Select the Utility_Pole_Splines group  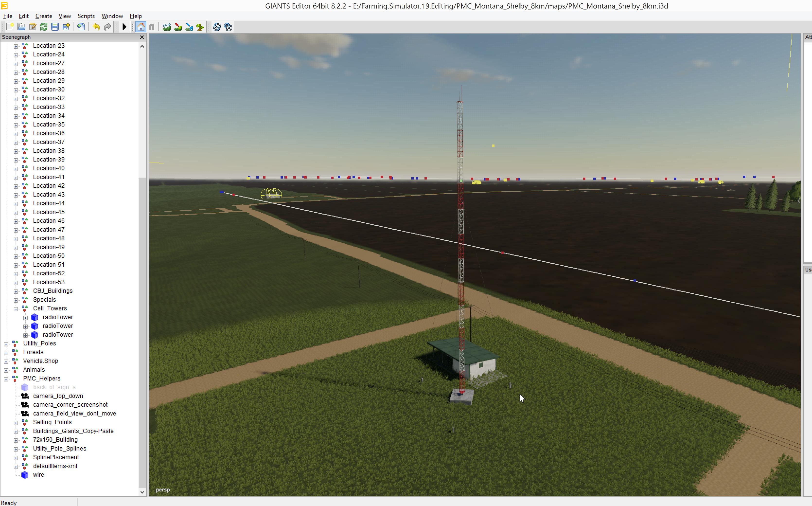pos(60,448)
